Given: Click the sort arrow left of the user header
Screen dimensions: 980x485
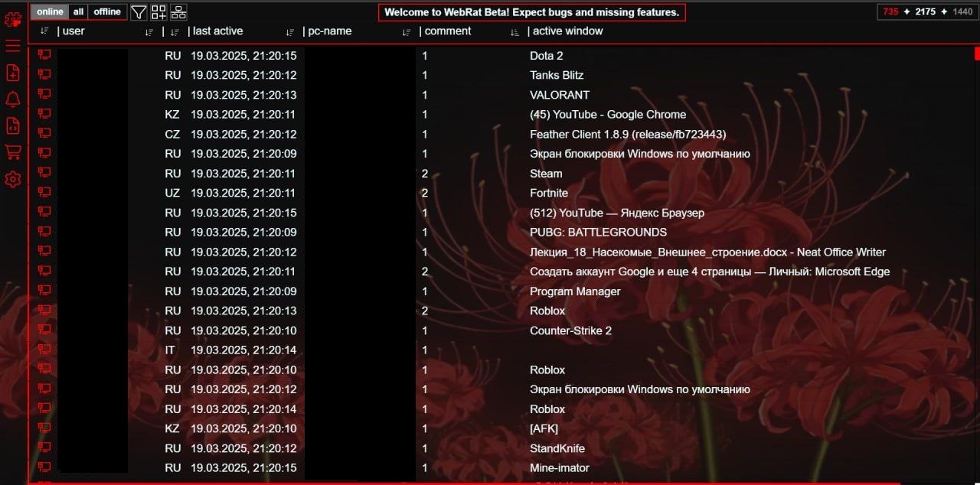Looking at the screenshot, I should click(44, 31).
